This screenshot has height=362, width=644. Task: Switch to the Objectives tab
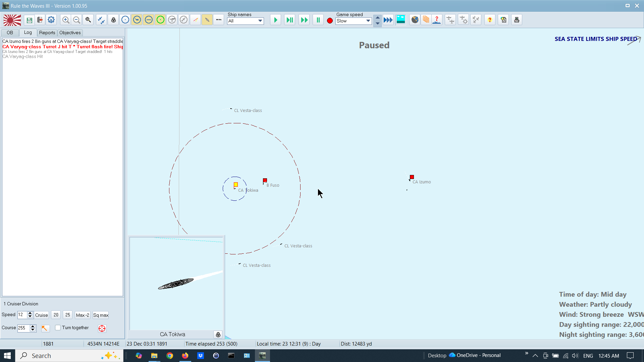(x=70, y=33)
